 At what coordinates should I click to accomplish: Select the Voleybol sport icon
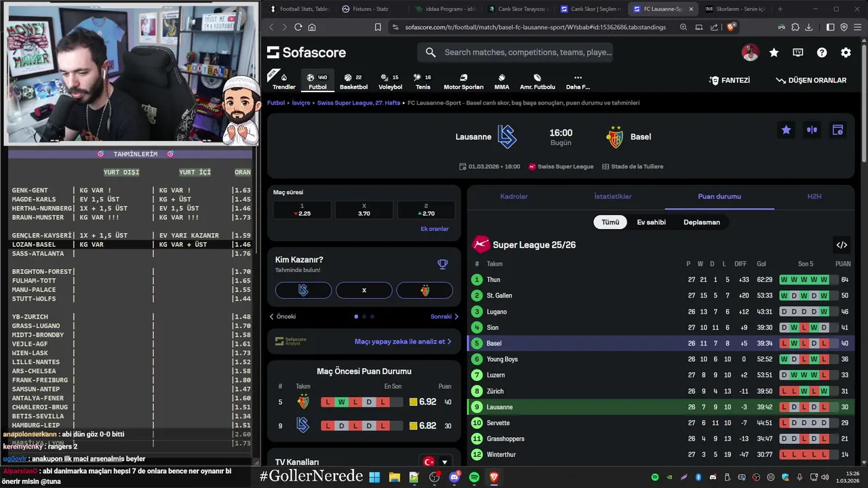tap(390, 81)
